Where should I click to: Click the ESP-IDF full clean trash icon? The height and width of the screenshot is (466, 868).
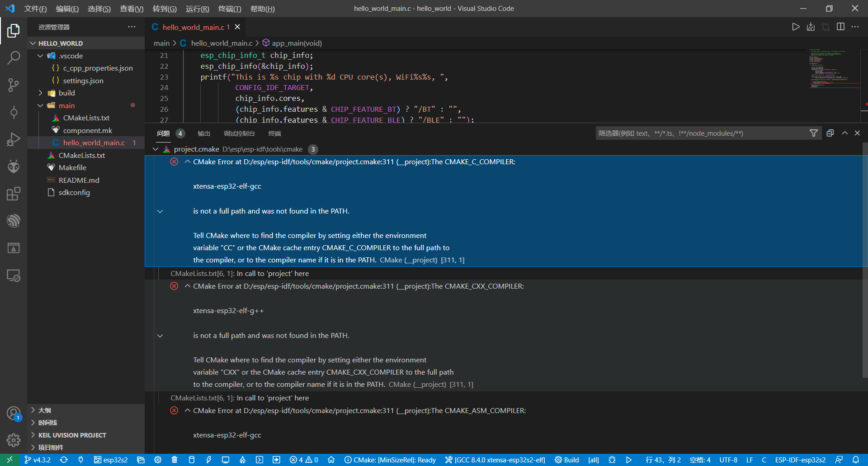point(175,460)
